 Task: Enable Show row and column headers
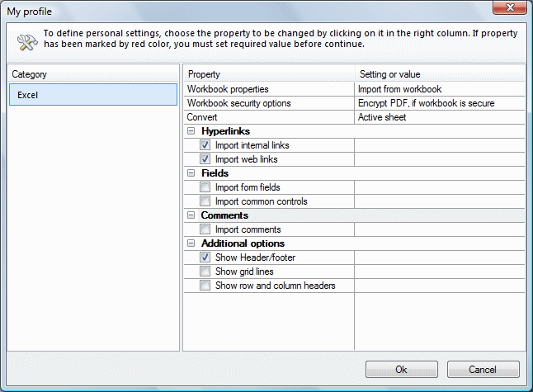pos(205,286)
